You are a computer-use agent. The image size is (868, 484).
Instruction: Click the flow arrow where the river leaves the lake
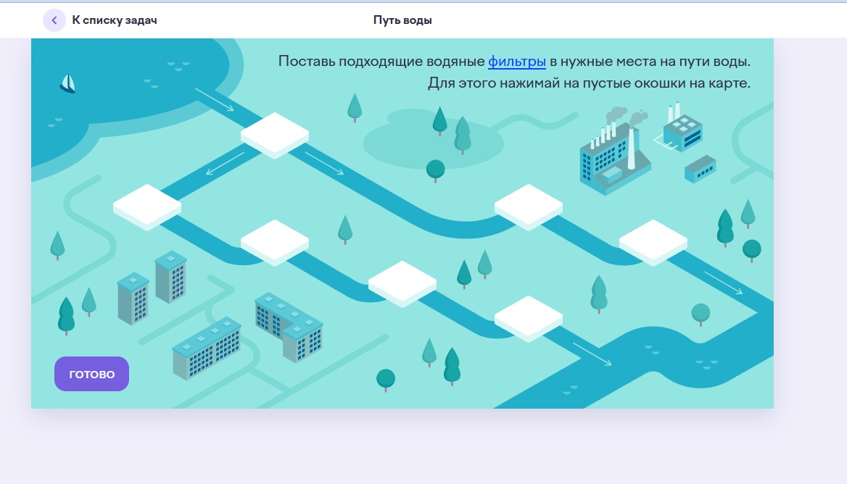pyautogui.click(x=215, y=100)
